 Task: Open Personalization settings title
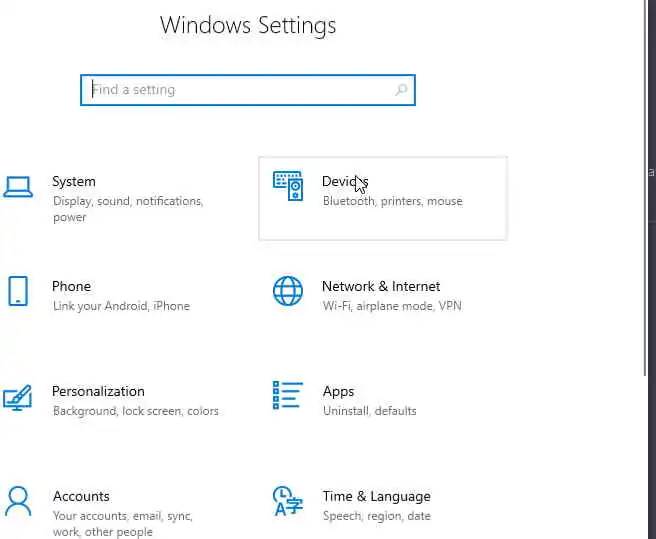click(x=98, y=392)
